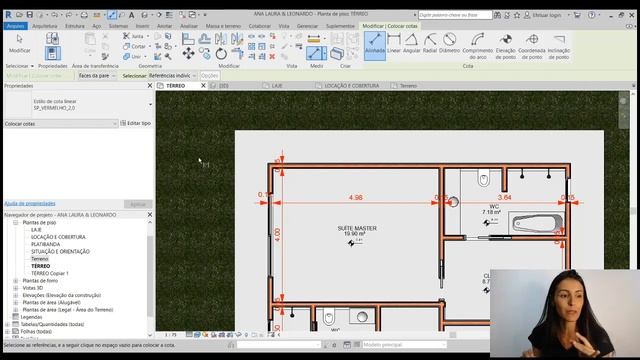
Task: Click Open folder icon in quick access toolbar
Action: click(x=19, y=15)
